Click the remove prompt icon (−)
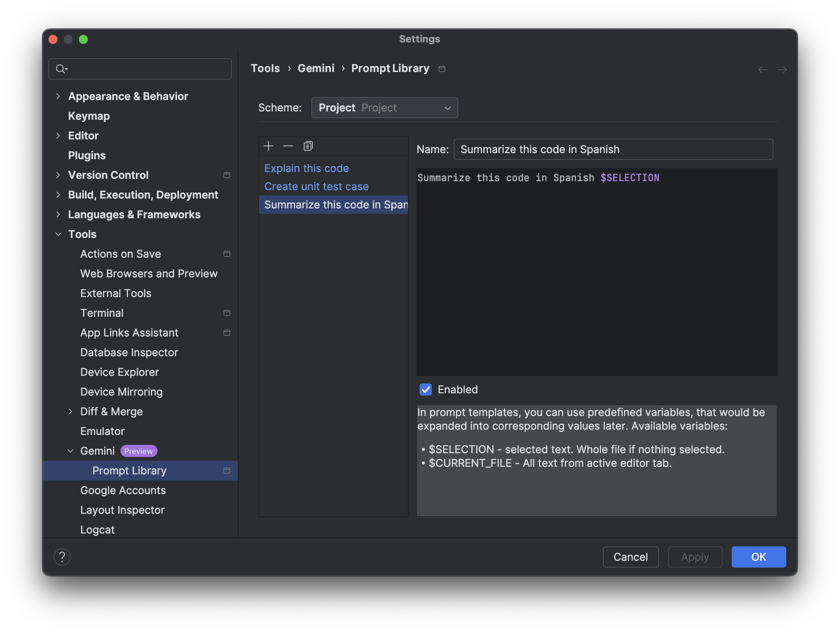840x632 pixels. 288,146
